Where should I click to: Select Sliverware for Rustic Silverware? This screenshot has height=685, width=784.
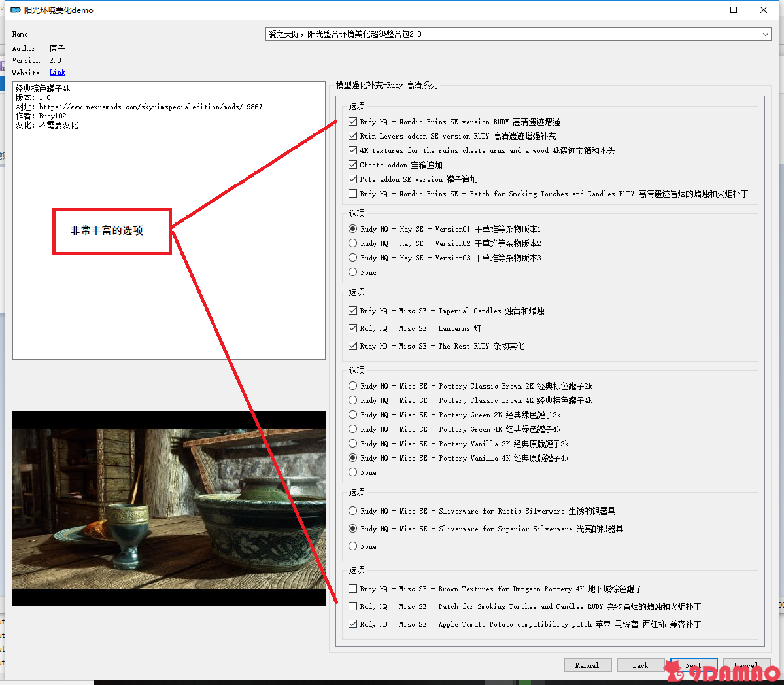[353, 511]
